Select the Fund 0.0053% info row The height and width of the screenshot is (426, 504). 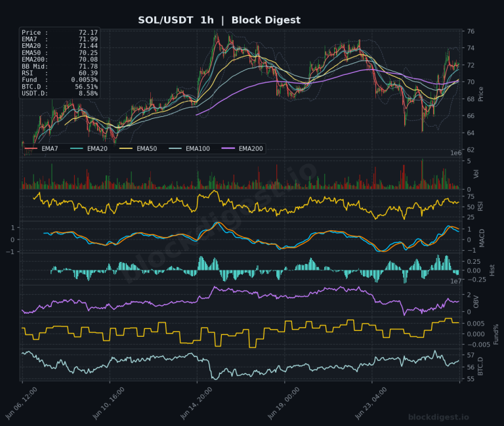tap(60, 80)
